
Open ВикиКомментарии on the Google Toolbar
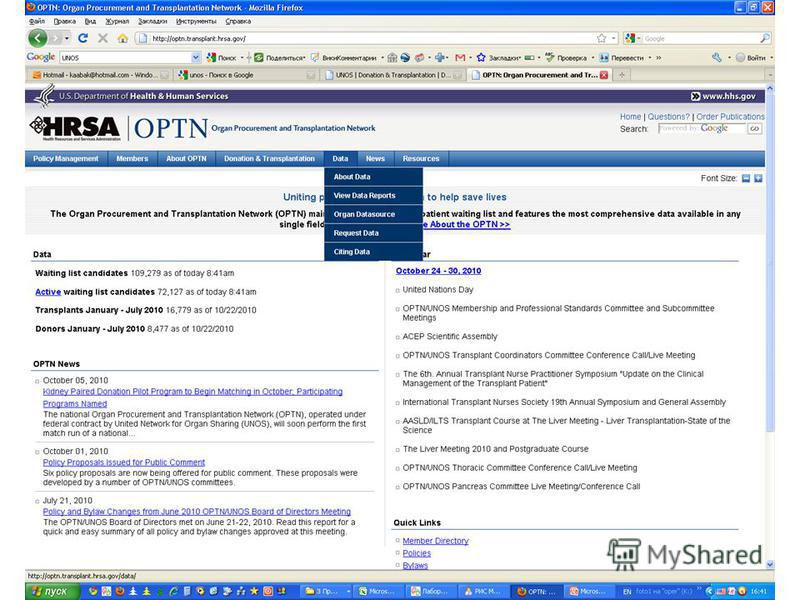(x=344, y=58)
